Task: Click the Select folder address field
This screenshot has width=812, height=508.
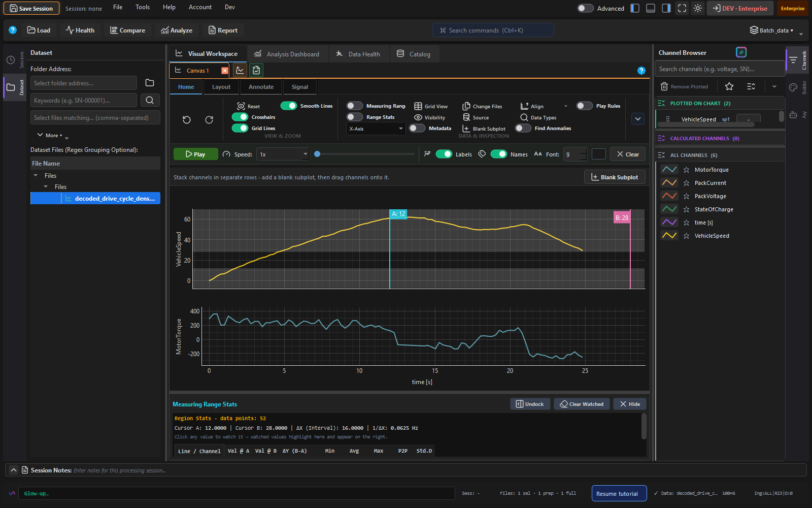Action: click(x=84, y=83)
